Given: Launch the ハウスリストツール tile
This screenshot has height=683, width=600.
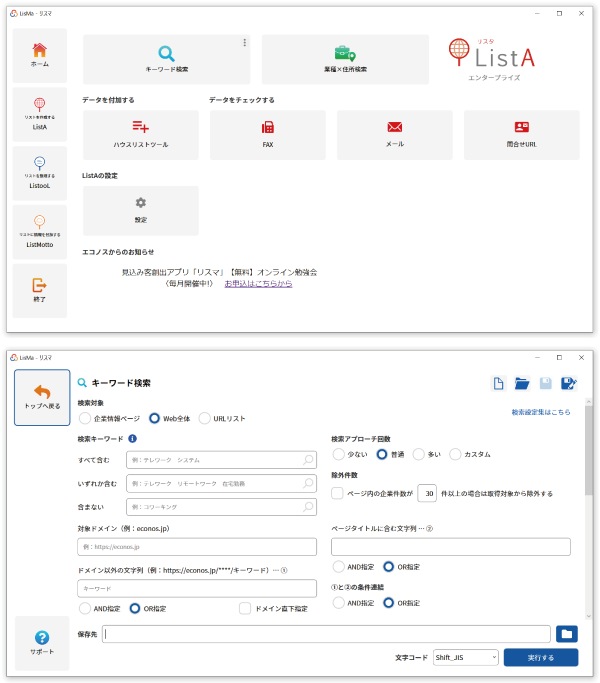Looking at the screenshot, I should [x=140, y=134].
